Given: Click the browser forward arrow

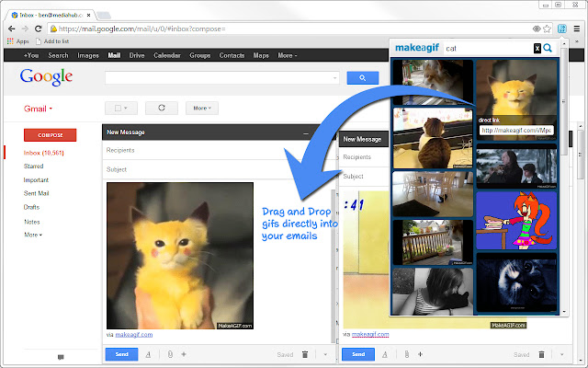Looking at the screenshot, I should point(25,29).
